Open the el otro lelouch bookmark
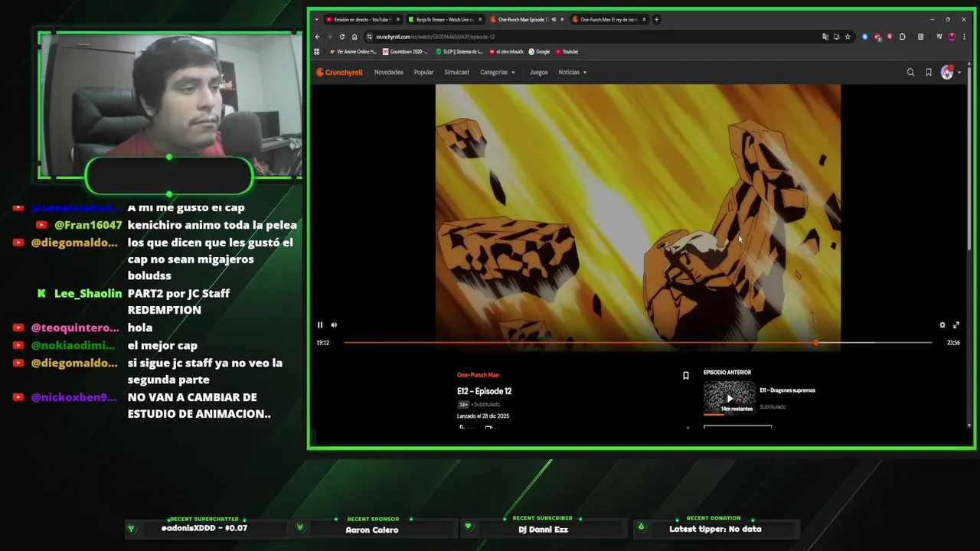The image size is (980, 551). pyautogui.click(x=506, y=52)
